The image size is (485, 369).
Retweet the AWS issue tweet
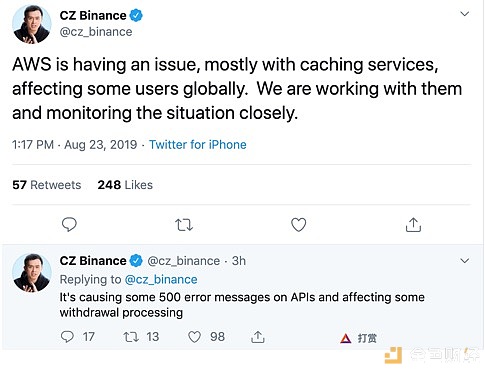pyautogui.click(x=184, y=225)
